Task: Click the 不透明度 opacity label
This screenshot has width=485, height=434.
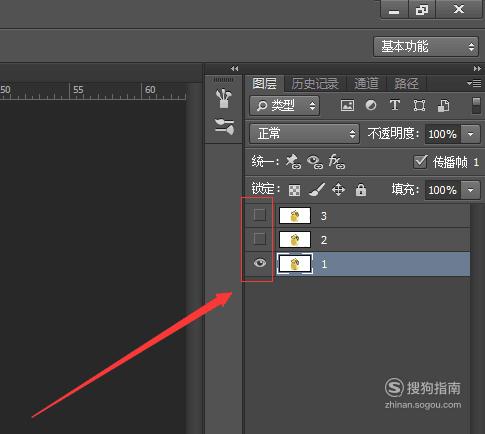Action: point(393,134)
